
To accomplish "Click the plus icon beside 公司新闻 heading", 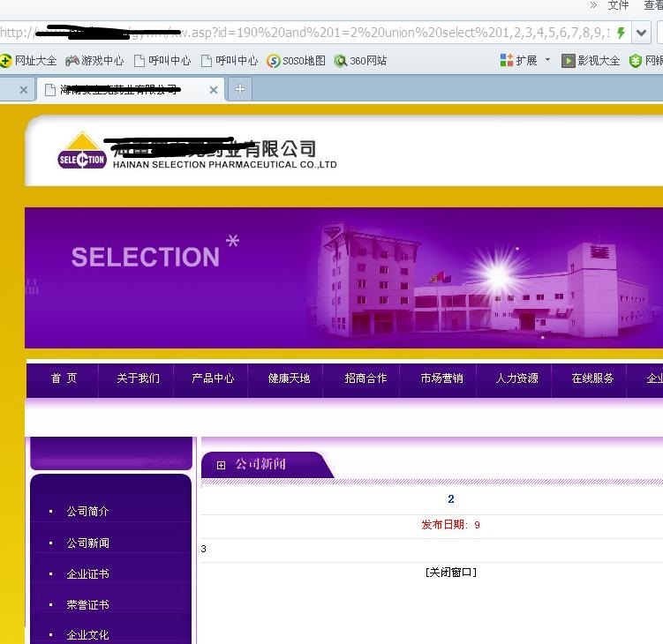I will coord(221,465).
